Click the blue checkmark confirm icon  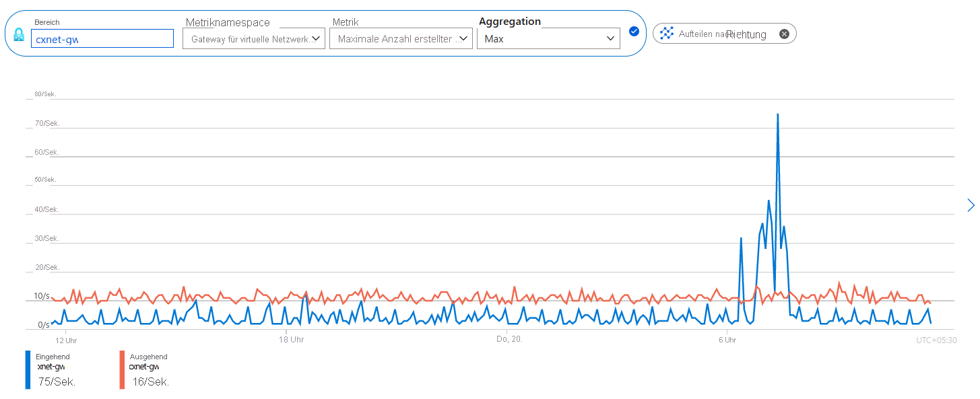coord(634,31)
